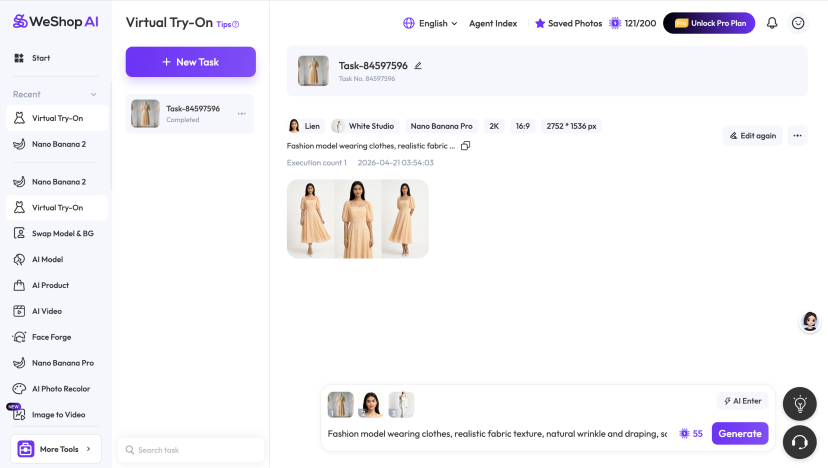Create a New Task
Screen dimensions: 828x468
[190, 62]
